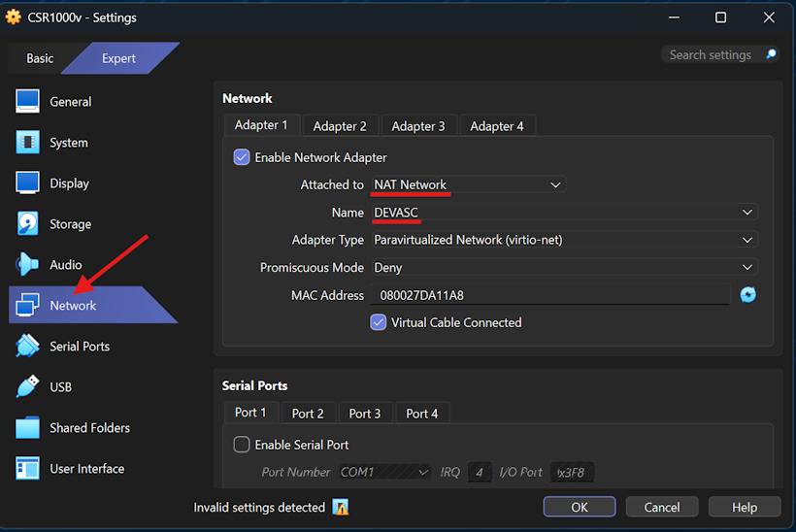Open the Promiscuous Mode dropdown

(x=564, y=267)
